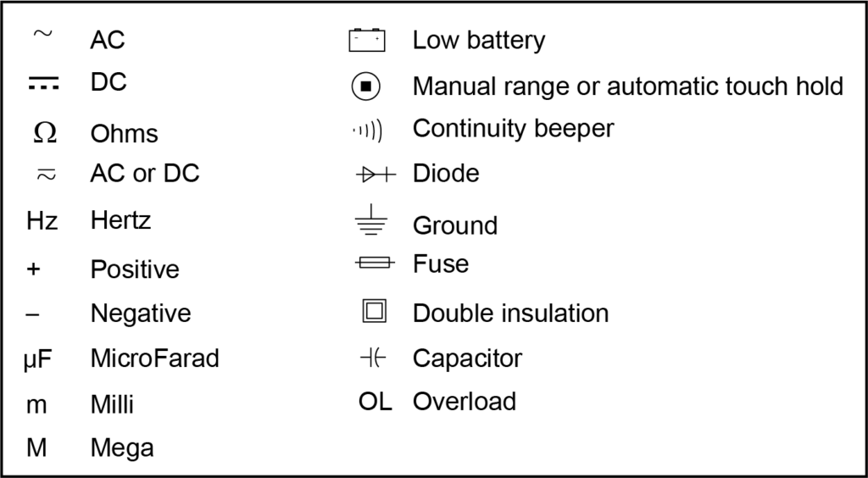Click the capital M Mega symbol
This screenshot has height=478, width=868.
tap(36, 447)
